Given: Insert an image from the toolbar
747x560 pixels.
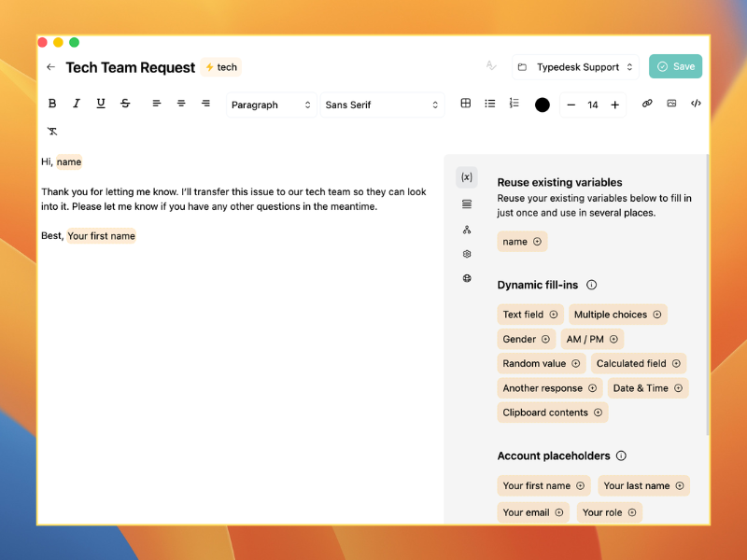Looking at the screenshot, I should pos(671,104).
